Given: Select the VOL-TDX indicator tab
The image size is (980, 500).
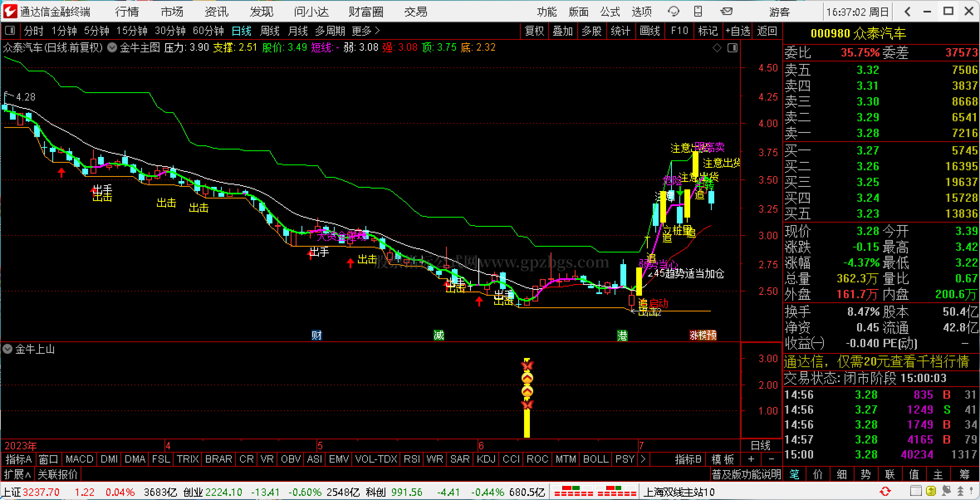Looking at the screenshot, I should point(376,459).
